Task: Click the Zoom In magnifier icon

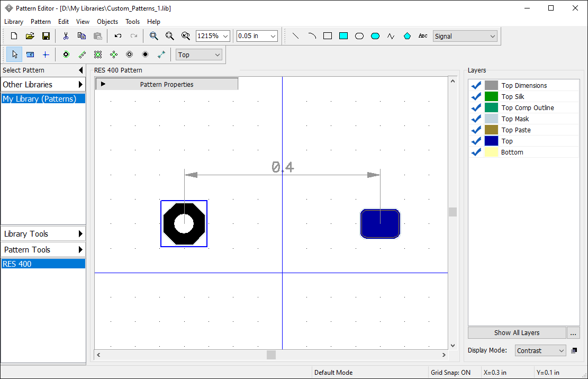Action: point(154,36)
